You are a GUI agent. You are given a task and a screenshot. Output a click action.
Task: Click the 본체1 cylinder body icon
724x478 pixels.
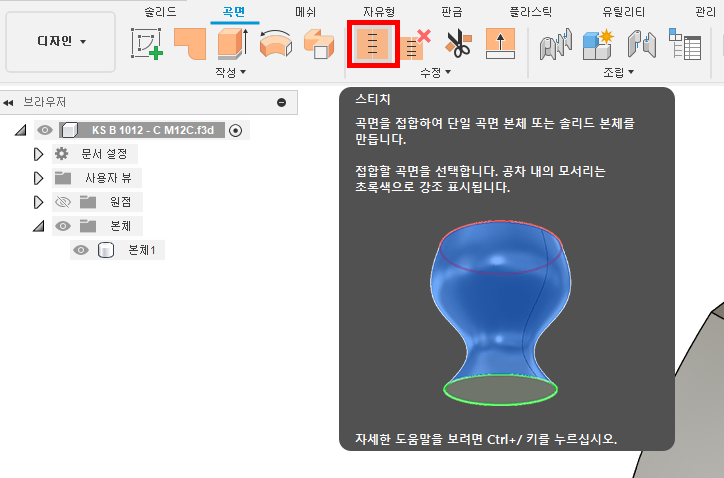tap(106, 250)
